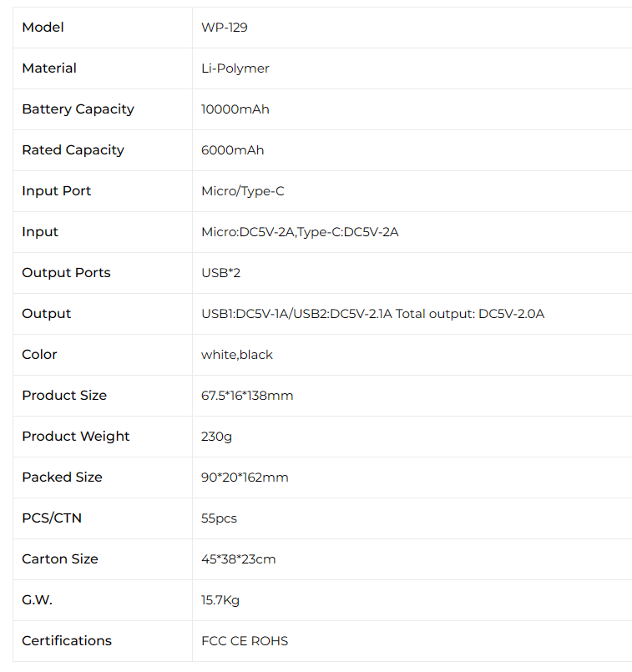Click the 230g product weight value
This screenshot has width=632, height=672.
point(215,437)
